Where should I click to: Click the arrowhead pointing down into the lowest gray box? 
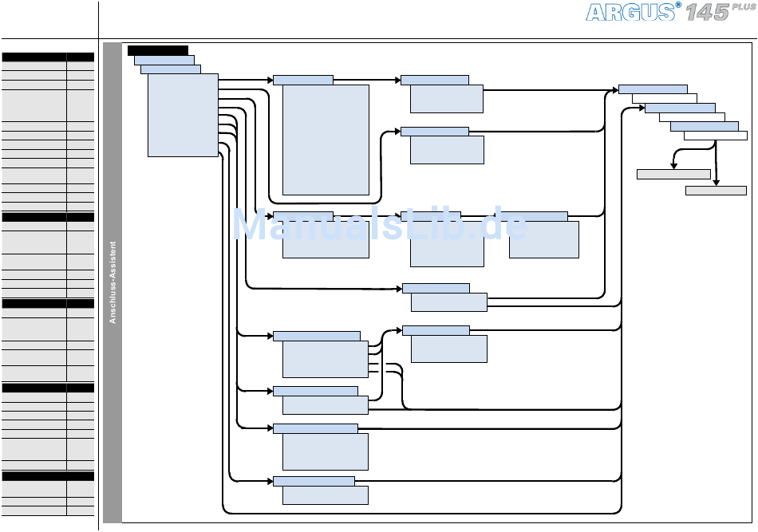[716, 183]
